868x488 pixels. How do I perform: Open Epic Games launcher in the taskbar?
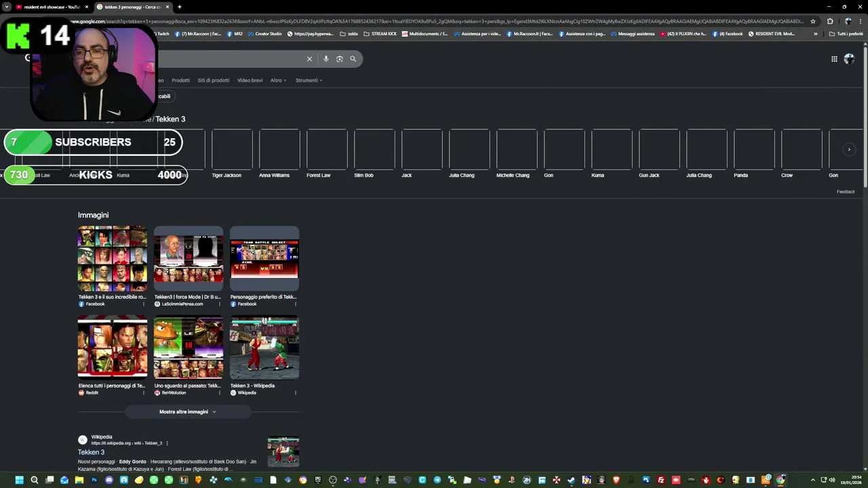pos(318,480)
